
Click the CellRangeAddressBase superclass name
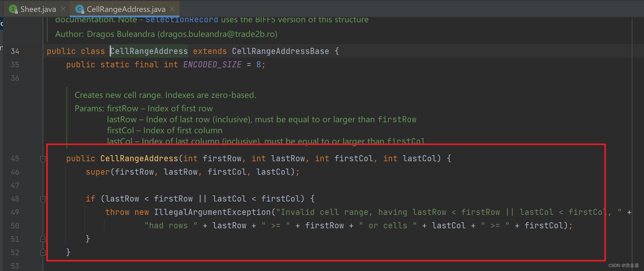click(x=280, y=51)
